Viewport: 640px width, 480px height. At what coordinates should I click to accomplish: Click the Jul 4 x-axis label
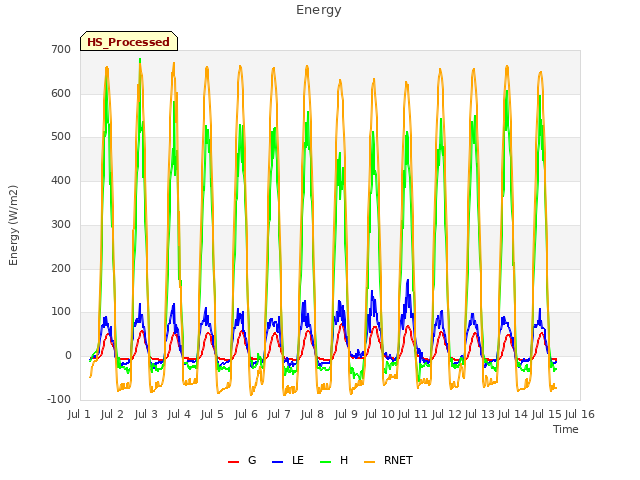click(x=179, y=415)
